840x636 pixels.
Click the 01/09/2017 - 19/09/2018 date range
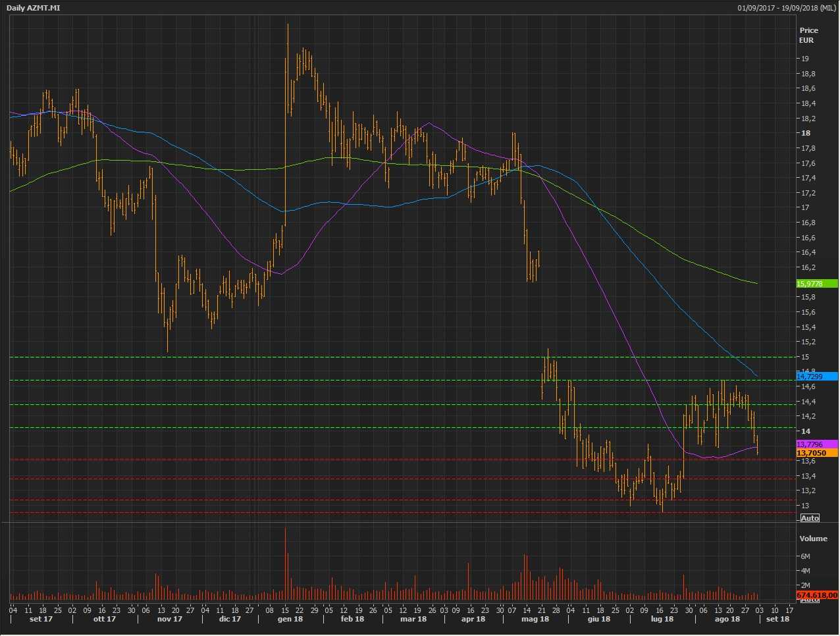pyautogui.click(x=787, y=8)
